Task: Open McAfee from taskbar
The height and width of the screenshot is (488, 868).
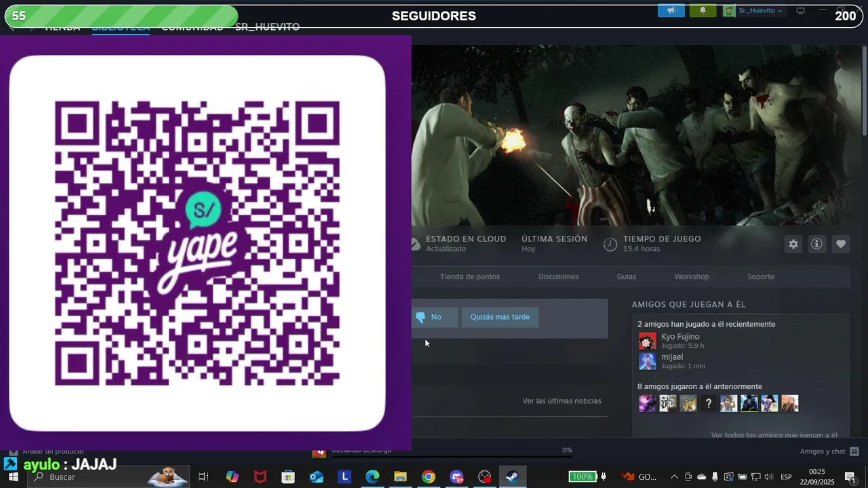Action: (260, 477)
